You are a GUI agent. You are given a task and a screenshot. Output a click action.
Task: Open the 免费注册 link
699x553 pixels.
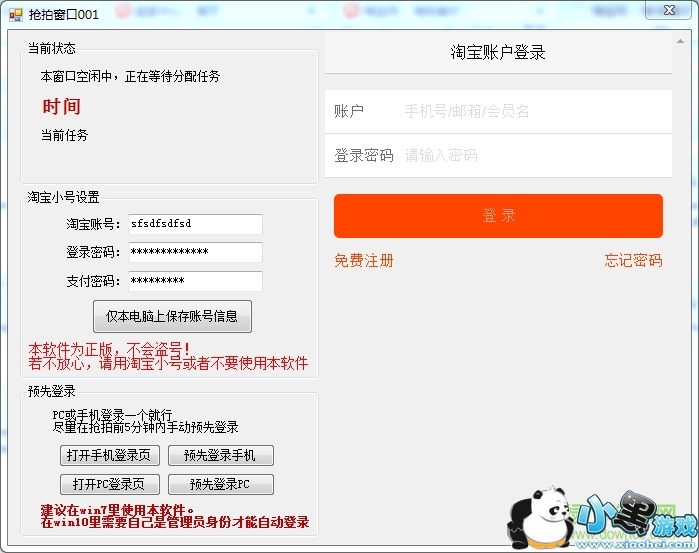point(364,260)
